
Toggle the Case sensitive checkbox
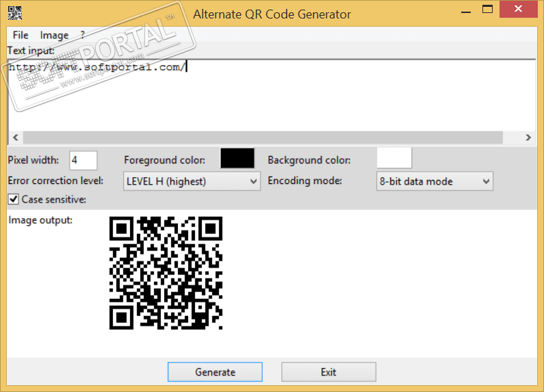point(14,200)
